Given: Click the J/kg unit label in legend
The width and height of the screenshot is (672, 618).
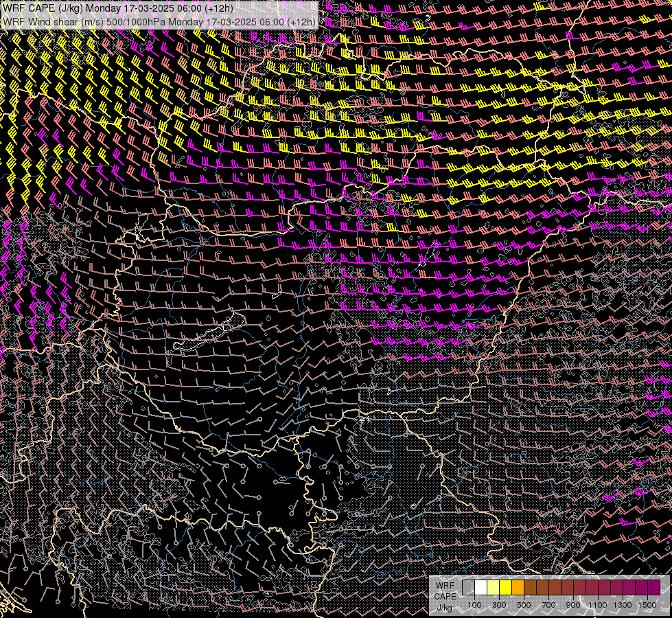Looking at the screenshot, I should tap(445, 608).
